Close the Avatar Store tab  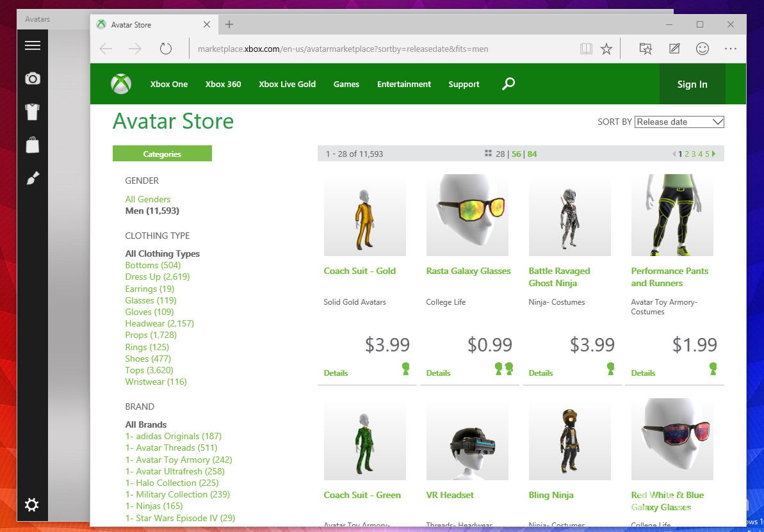(207, 24)
